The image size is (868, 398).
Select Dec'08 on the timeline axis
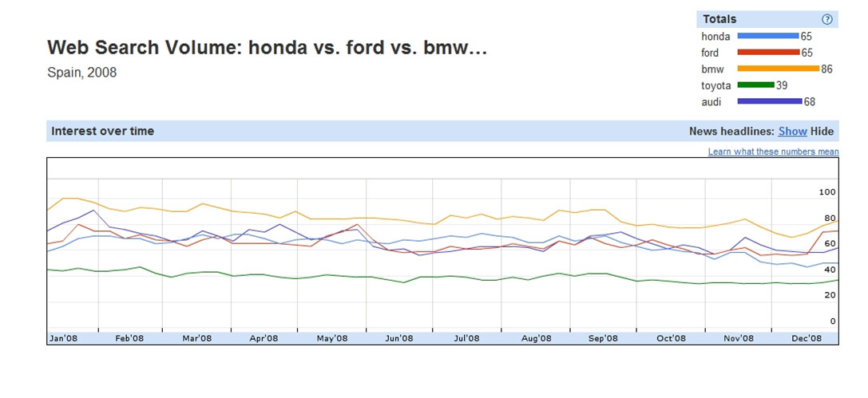[x=807, y=338]
